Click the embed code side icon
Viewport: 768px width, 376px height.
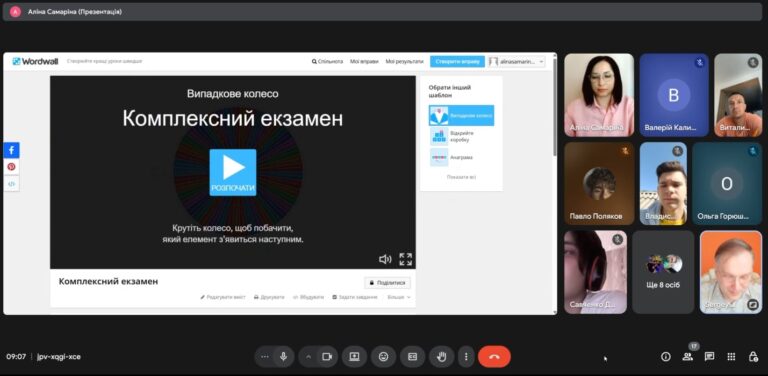point(12,184)
